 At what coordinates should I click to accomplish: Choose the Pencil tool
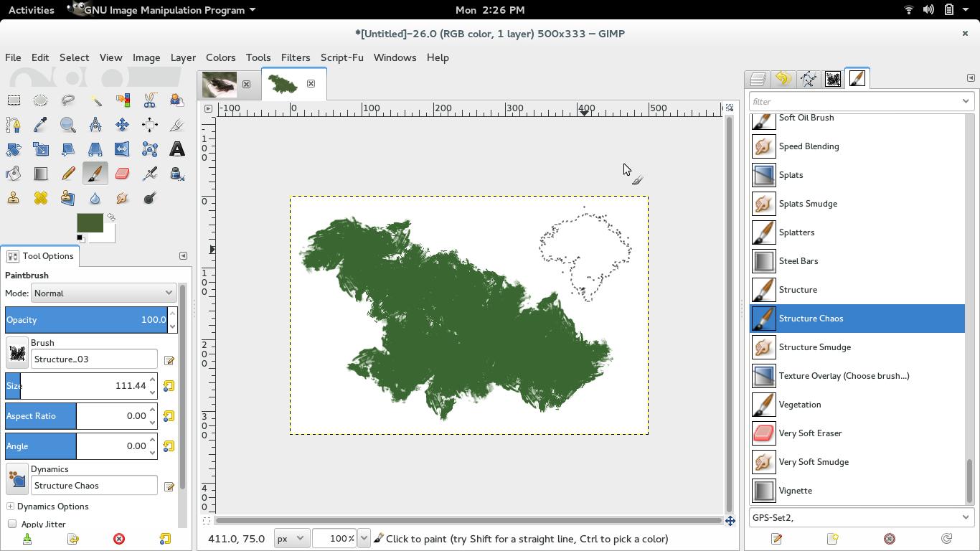pos(68,174)
